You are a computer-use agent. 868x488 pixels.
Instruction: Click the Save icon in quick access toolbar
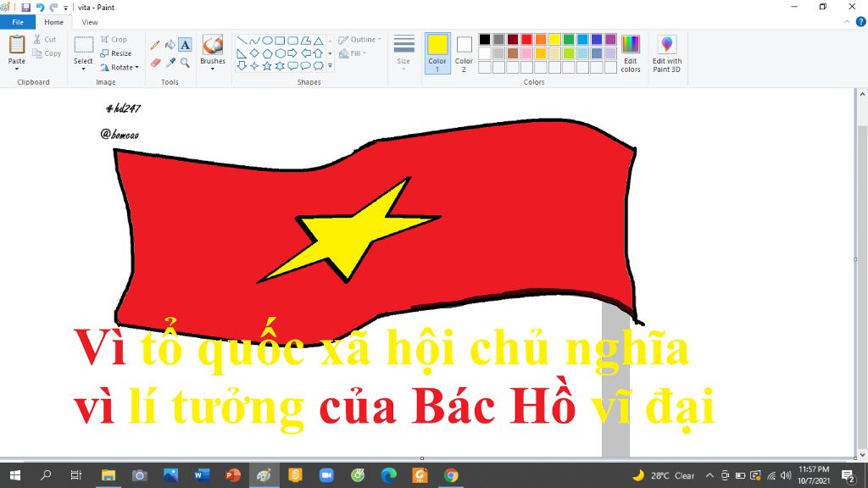25,7
